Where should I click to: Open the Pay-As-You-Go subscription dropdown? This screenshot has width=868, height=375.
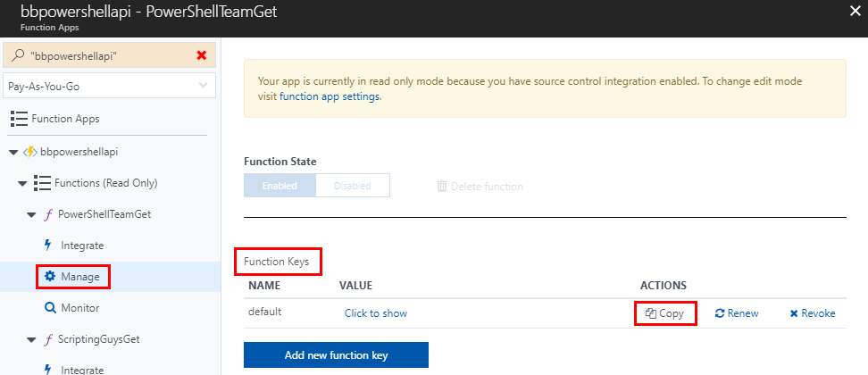109,87
